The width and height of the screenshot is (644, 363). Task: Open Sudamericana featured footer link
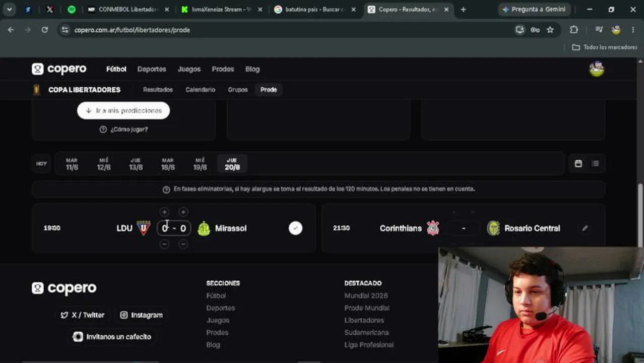(366, 333)
